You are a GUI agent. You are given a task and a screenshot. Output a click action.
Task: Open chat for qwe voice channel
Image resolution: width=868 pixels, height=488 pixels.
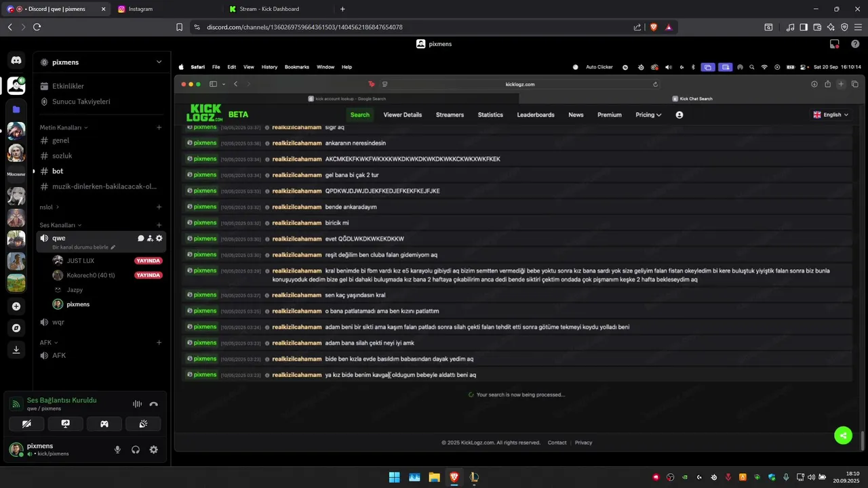(x=141, y=239)
